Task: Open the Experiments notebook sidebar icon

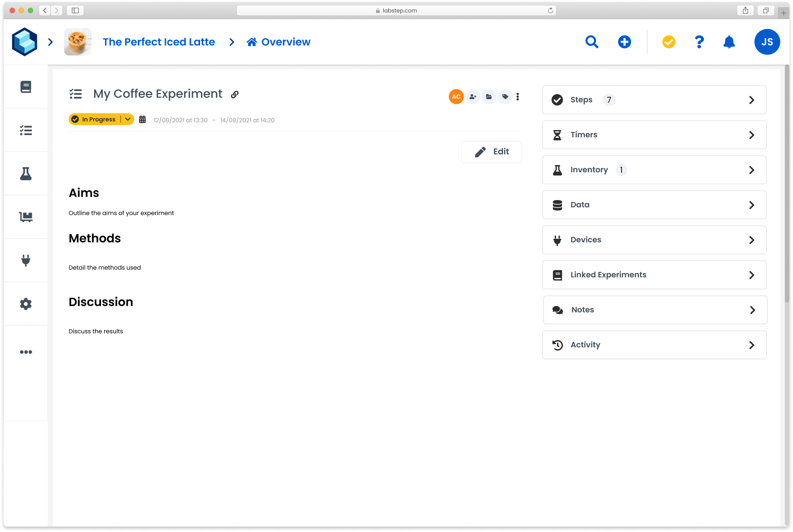Action: tap(26, 87)
